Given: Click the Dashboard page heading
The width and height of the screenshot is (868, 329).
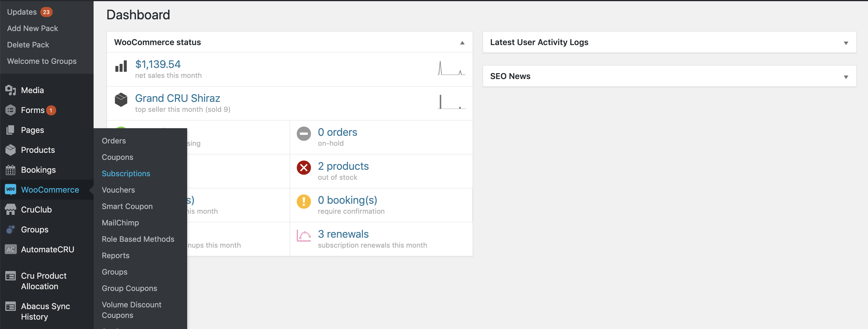Looking at the screenshot, I should 138,15.
